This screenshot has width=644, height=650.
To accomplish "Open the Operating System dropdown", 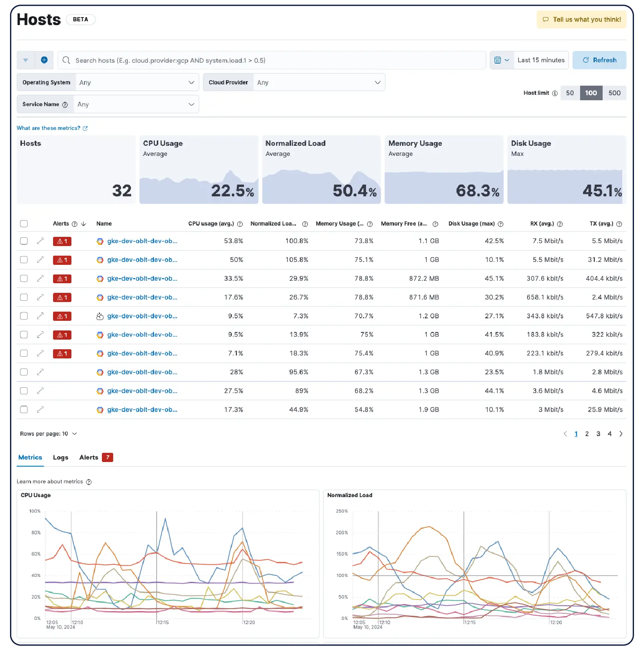I will pos(137,82).
